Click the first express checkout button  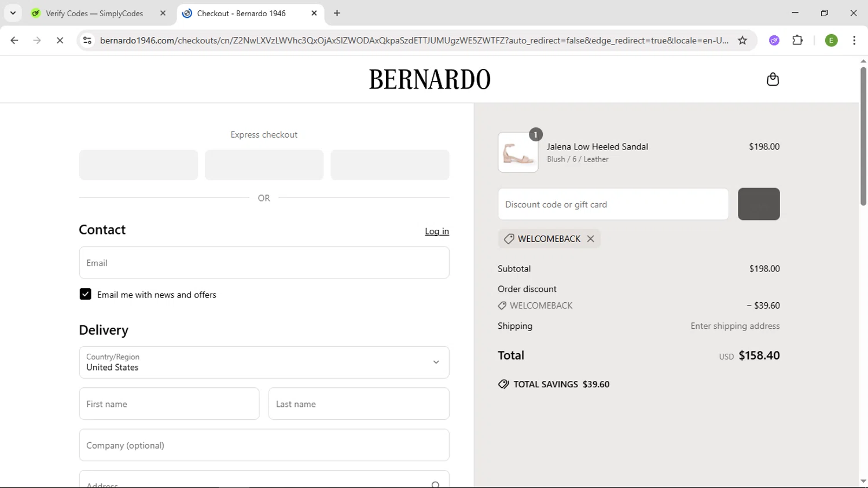coord(138,165)
